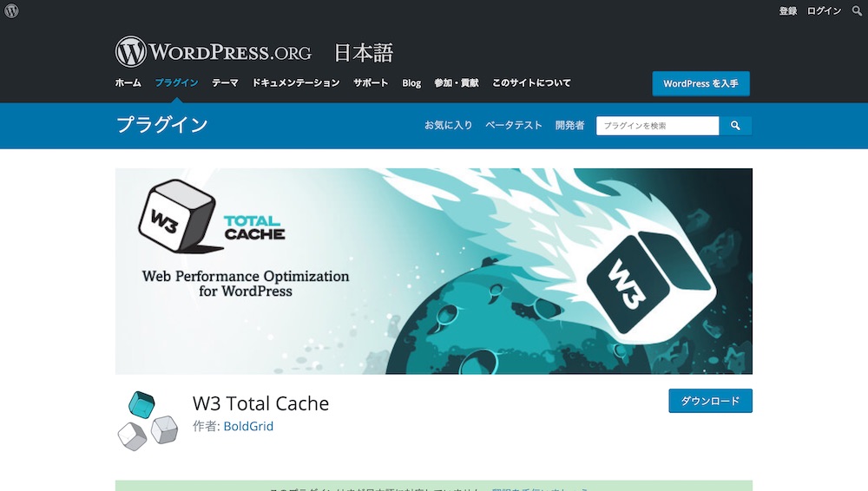Click the W3 Total Cache plugin title
The height and width of the screenshot is (491, 868).
260,403
